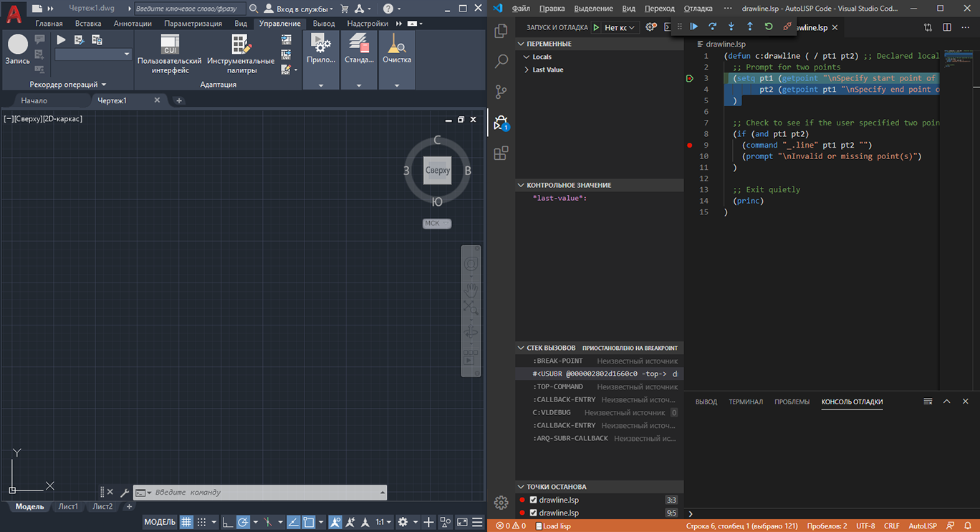Click the Load lisp status bar button

552,526
